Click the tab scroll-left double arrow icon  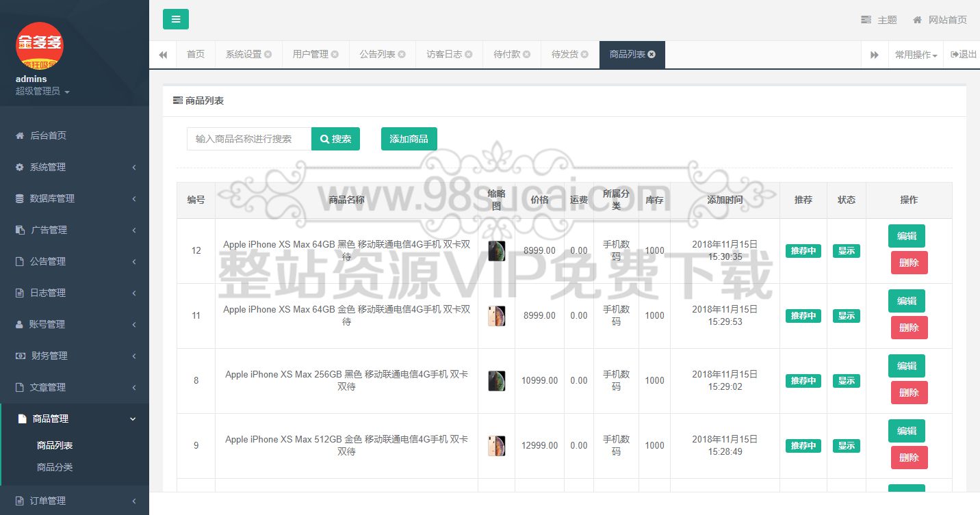click(163, 55)
